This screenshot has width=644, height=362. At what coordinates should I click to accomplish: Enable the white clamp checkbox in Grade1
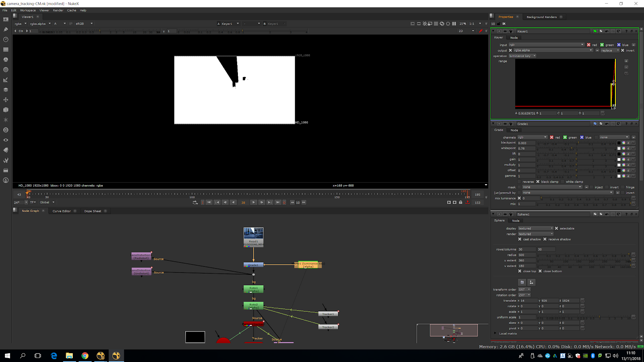click(x=563, y=182)
